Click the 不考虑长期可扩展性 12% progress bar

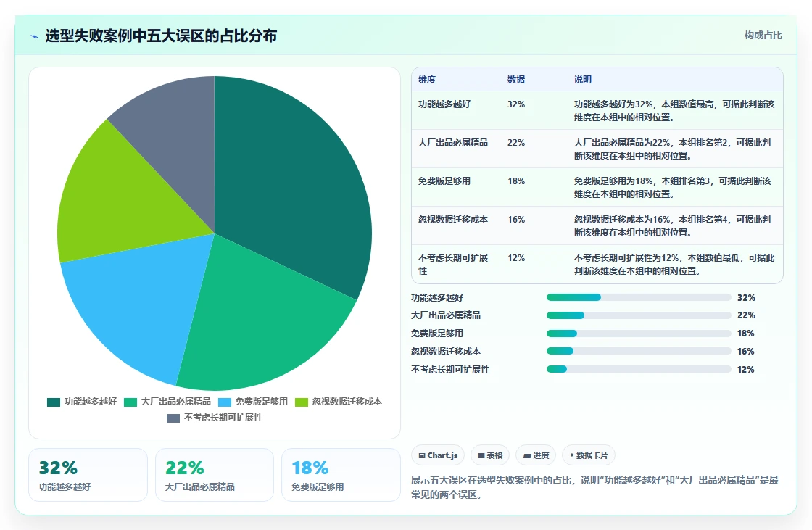639,369
